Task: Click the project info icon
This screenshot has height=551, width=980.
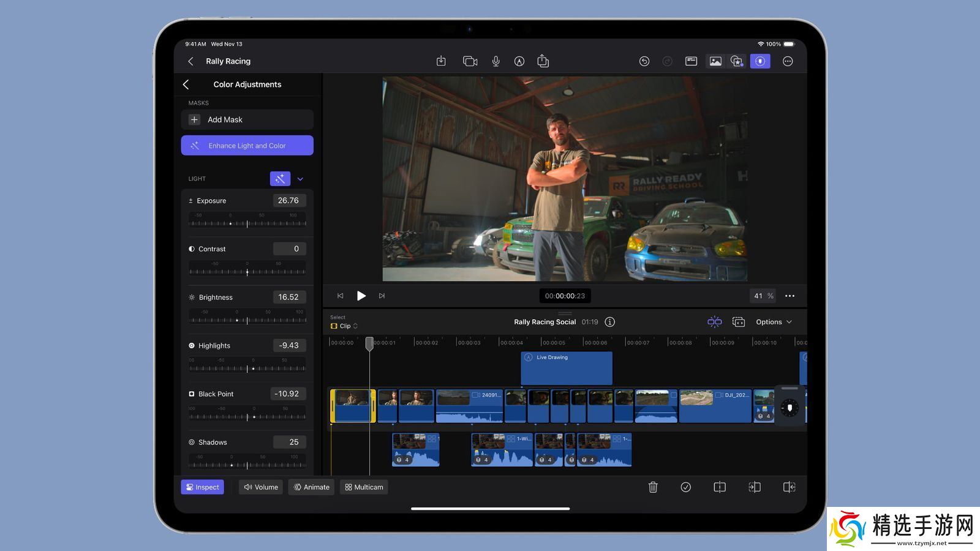Action: (610, 322)
